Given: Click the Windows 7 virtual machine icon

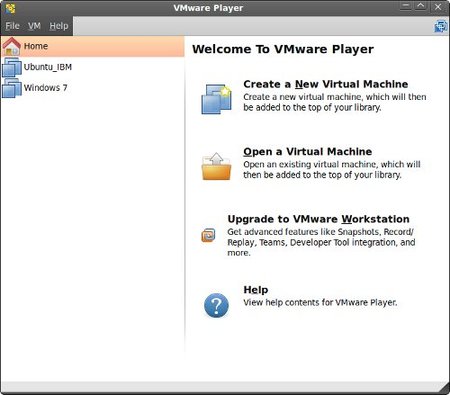Looking at the screenshot, I should click(12, 88).
